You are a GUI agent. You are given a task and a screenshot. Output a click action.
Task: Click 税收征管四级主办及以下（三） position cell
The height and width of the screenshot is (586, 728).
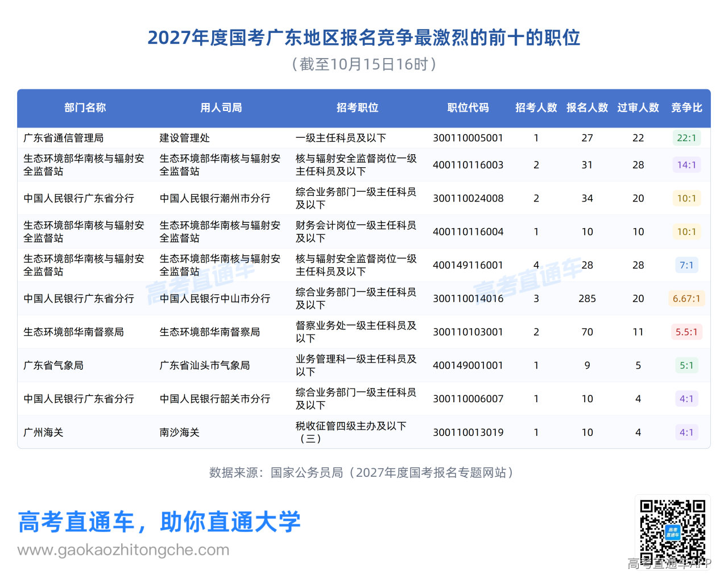(x=351, y=432)
